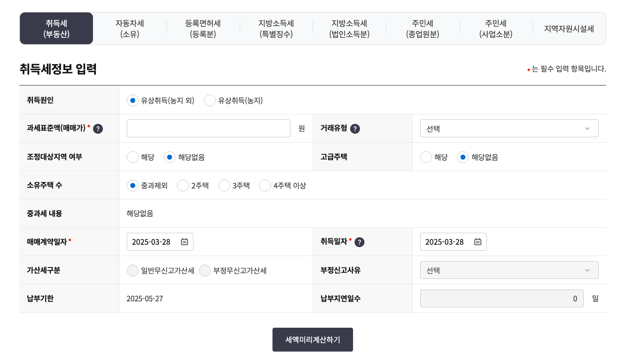Choose 3주택 ownership option

pyautogui.click(x=224, y=185)
